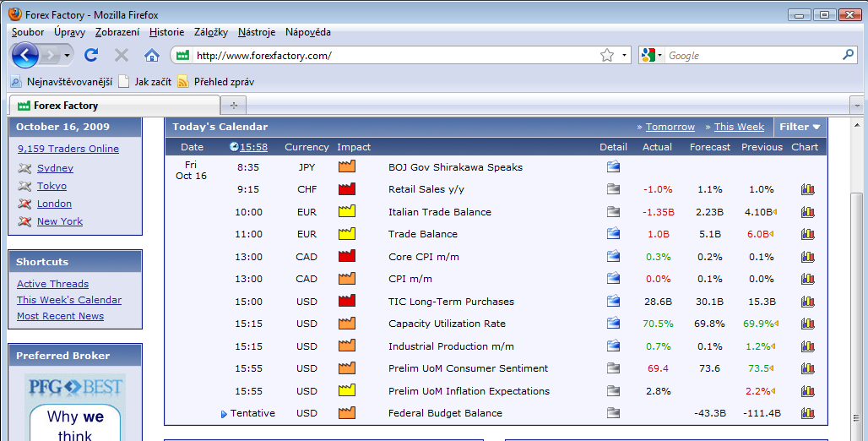Open the URL history dropdown arrow
The height and width of the screenshot is (441, 868).
tap(625, 56)
